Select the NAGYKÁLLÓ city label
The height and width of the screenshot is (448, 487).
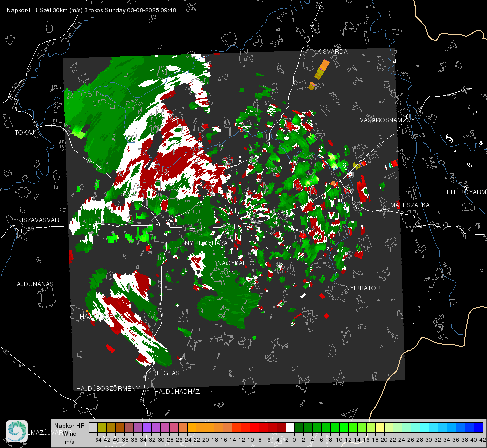coord(236,263)
